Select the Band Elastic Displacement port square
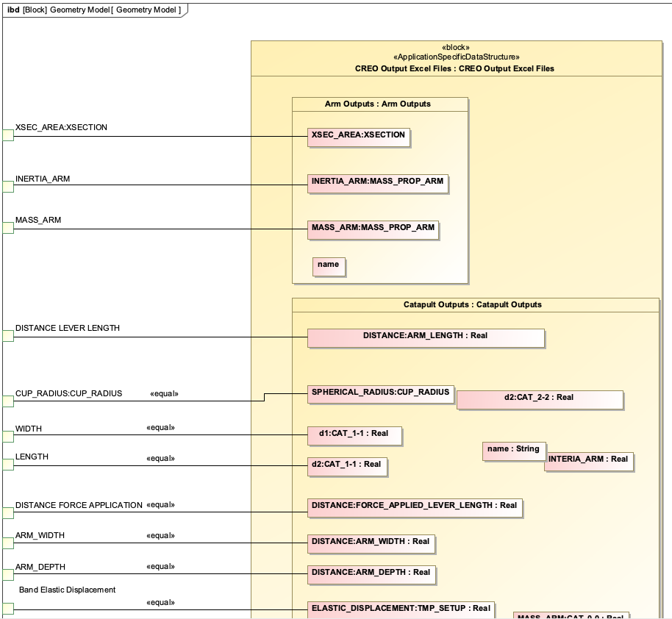Screen dimensions: 672x619 [x=8, y=609]
